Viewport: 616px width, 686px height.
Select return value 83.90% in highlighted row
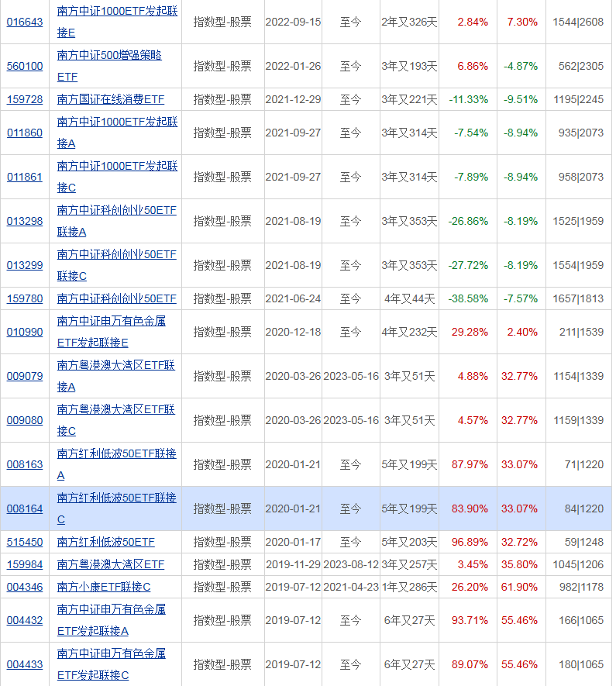(x=470, y=508)
